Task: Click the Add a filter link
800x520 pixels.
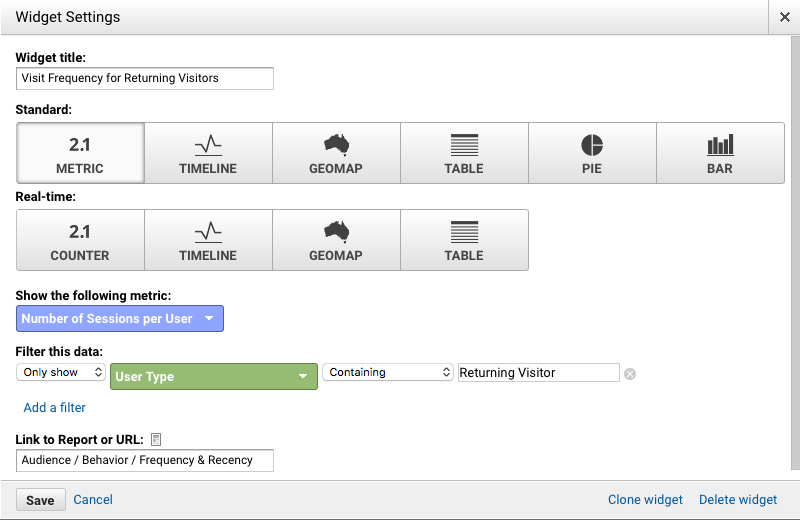Action: [55, 407]
